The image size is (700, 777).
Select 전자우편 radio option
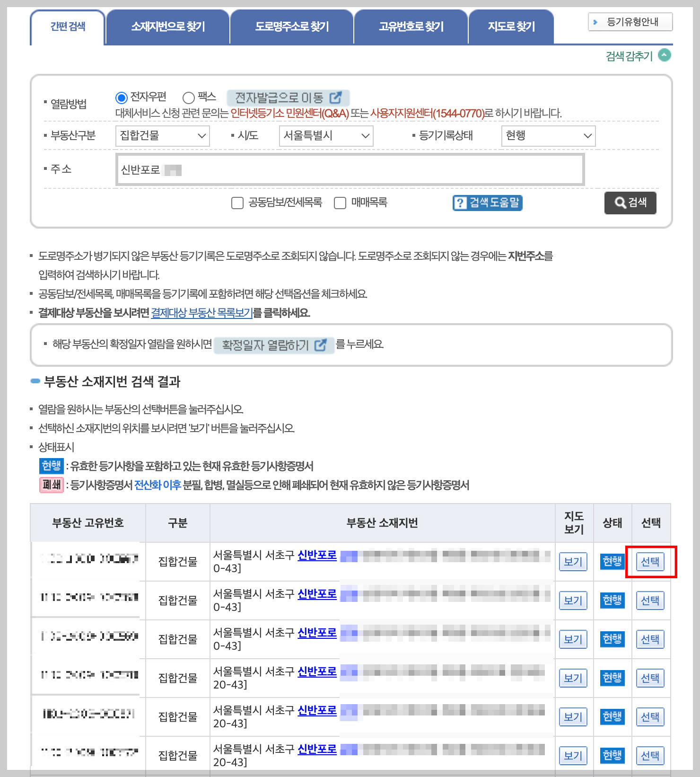coord(122,97)
